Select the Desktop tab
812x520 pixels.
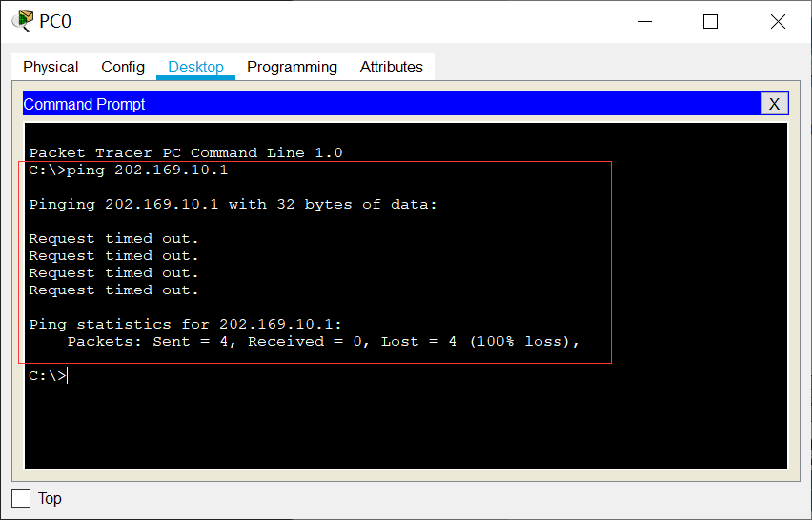coord(195,68)
